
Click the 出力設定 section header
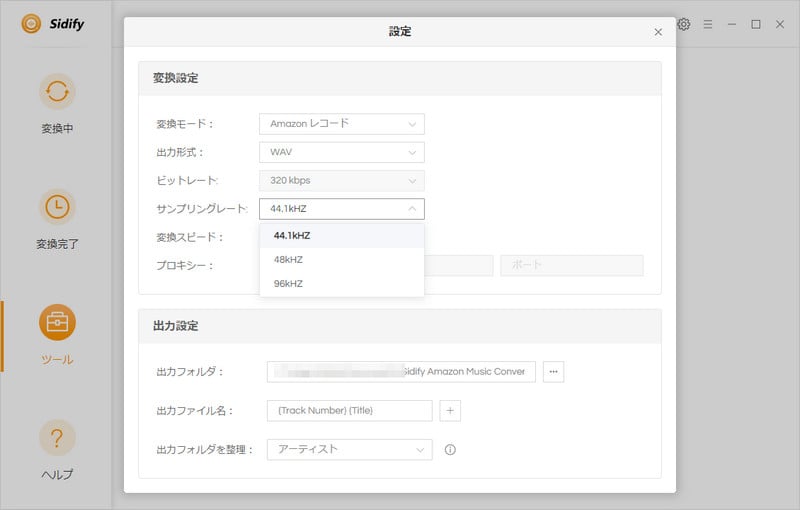point(400,326)
